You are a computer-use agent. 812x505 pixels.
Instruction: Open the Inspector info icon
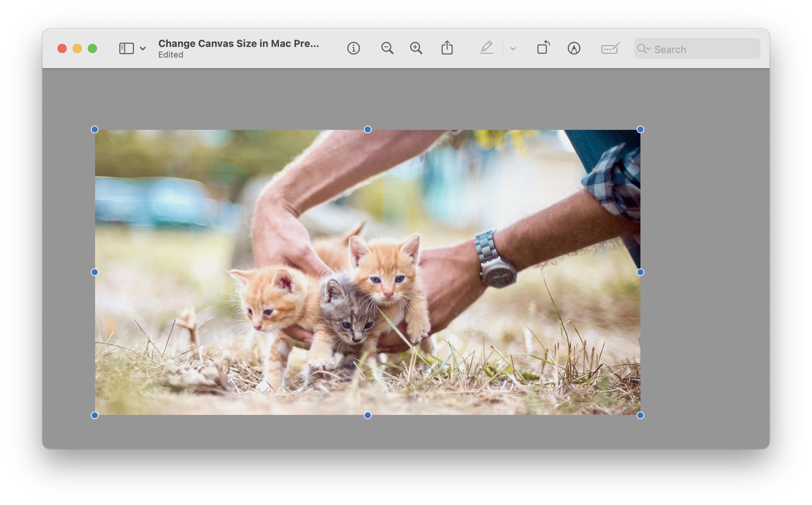click(353, 48)
